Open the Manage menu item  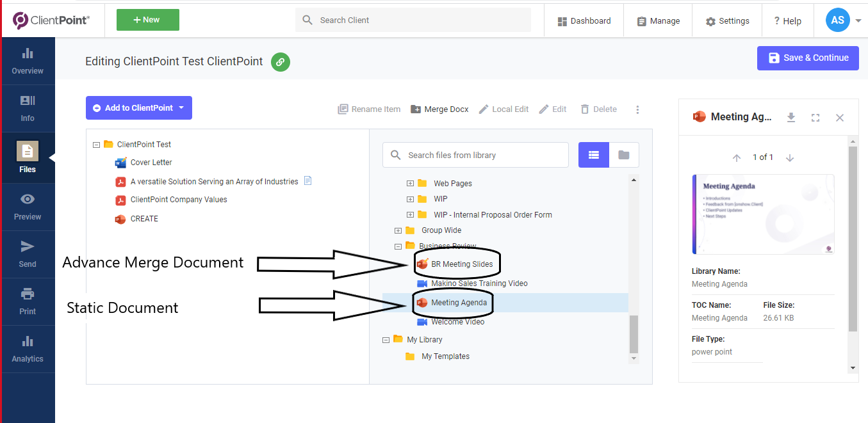coord(659,21)
